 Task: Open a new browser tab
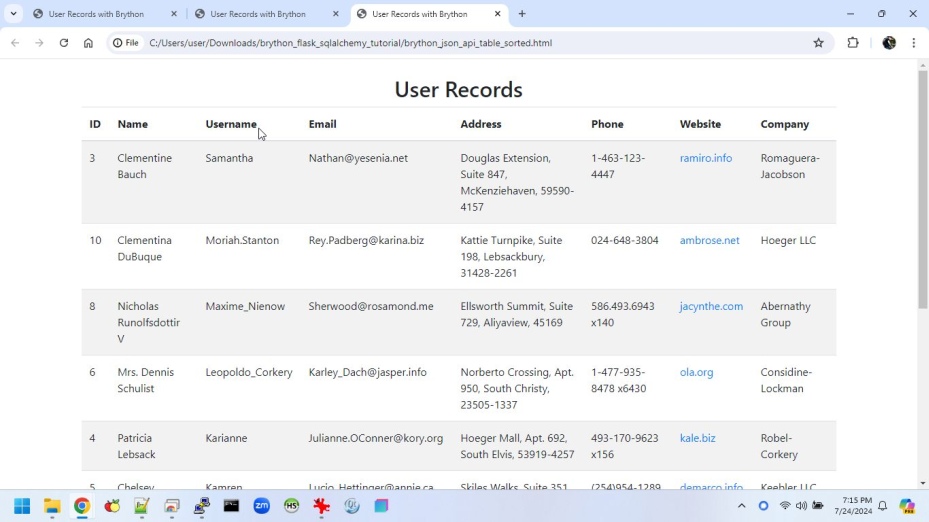tap(522, 14)
